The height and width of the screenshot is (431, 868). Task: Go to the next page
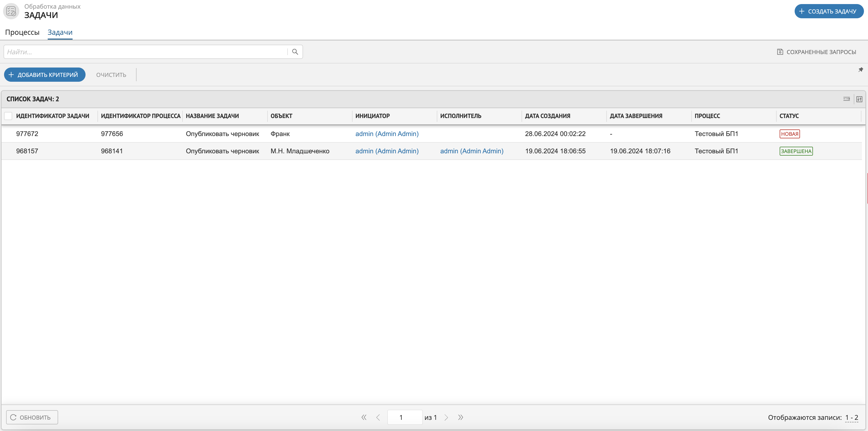446,418
